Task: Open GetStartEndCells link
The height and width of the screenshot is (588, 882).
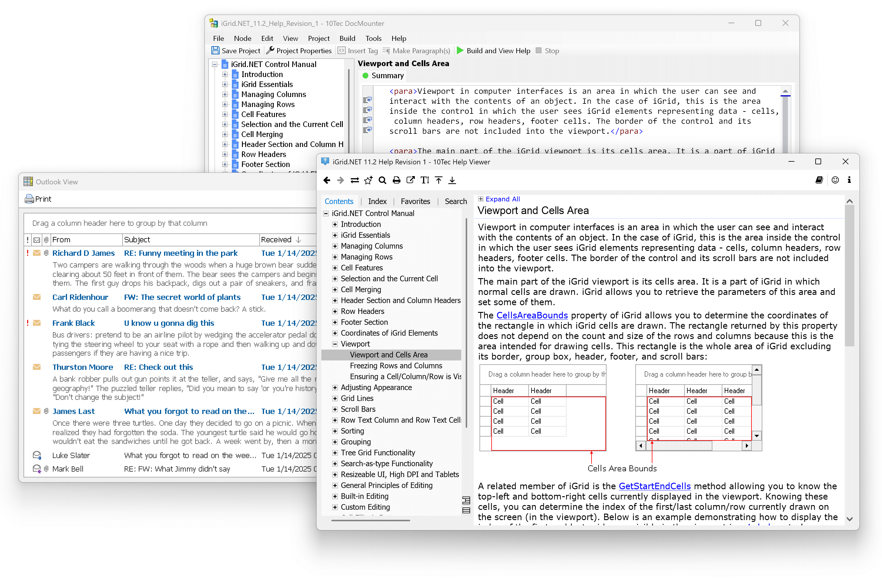Action: pos(654,486)
